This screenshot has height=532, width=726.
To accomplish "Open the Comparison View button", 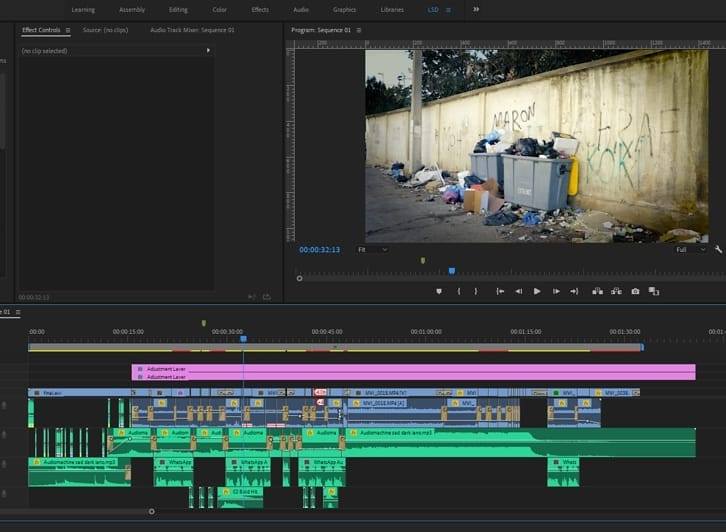I will 654,291.
